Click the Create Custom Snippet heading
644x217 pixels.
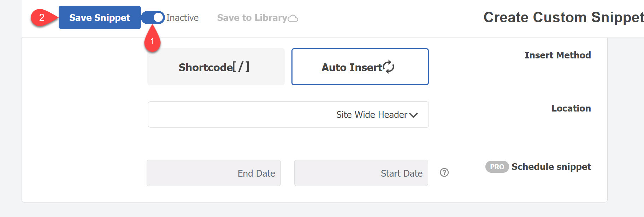click(563, 17)
